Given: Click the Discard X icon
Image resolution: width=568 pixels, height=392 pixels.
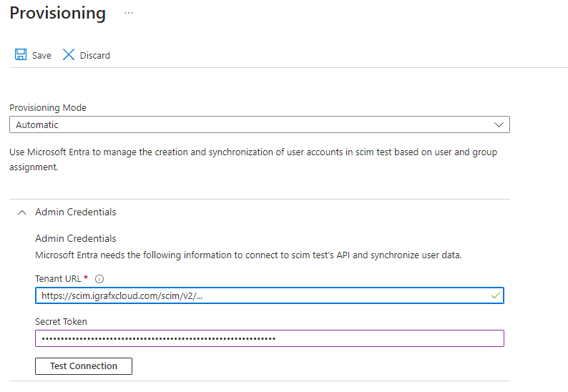Looking at the screenshot, I should (x=69, y=55).
